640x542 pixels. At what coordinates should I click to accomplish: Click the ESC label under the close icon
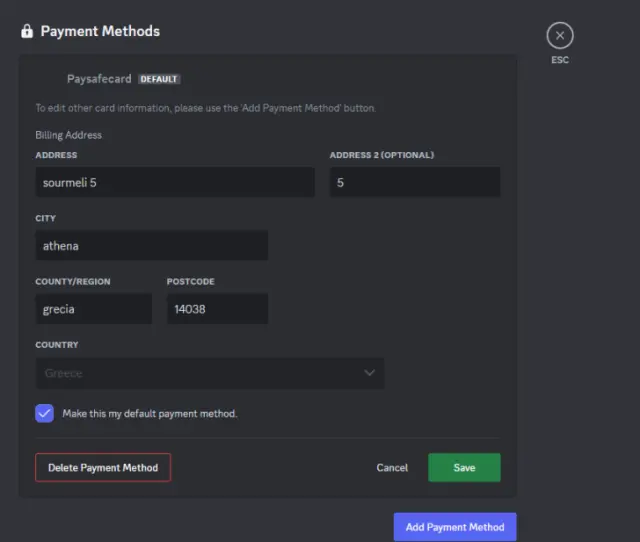[x=560, y=60]
